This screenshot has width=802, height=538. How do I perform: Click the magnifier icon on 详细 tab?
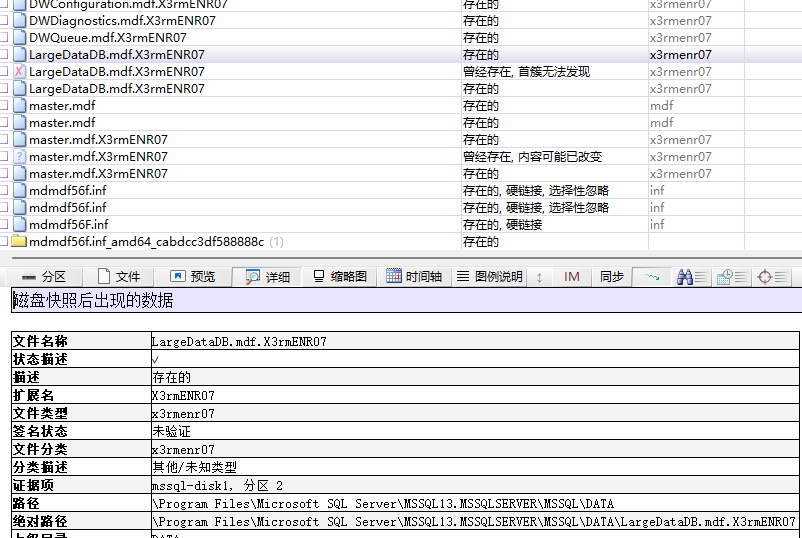point(252,277)
